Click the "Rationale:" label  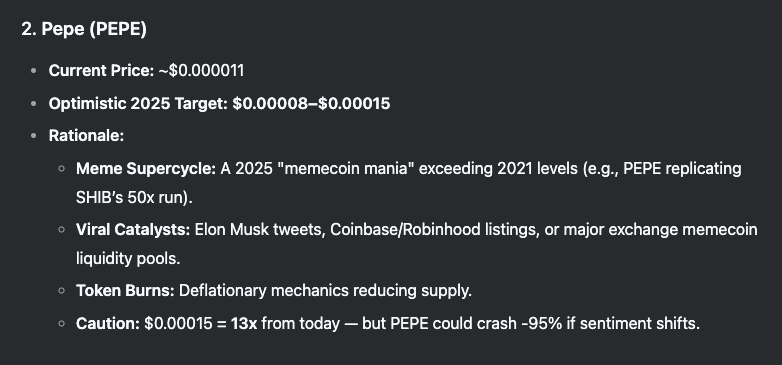pos(86,136)
